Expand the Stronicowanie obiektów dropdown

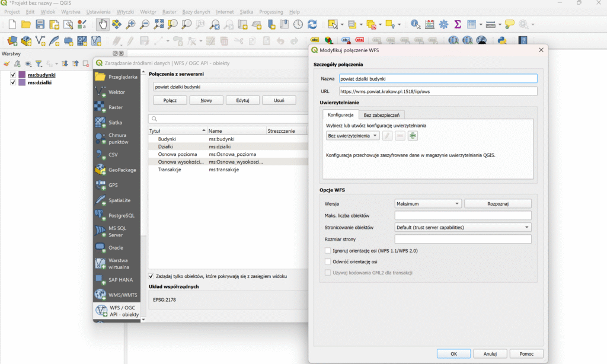(462, 227)
